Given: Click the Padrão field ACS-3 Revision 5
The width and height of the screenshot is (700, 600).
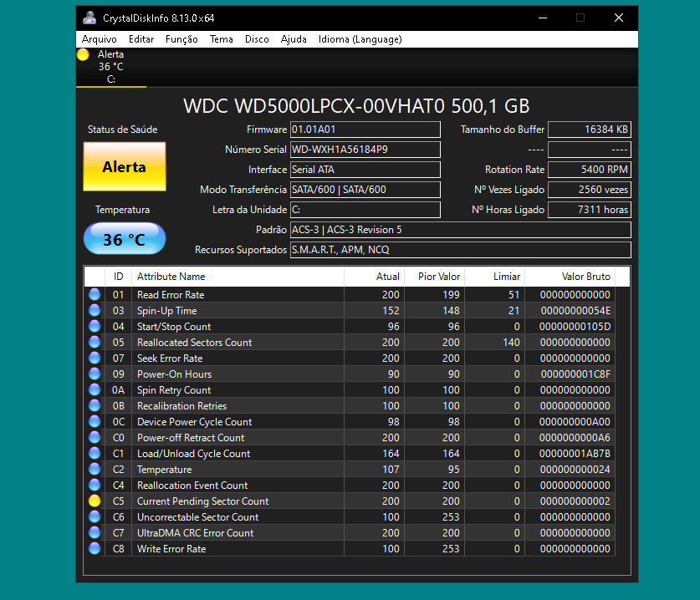Looking at the screenshot, I should tap(461, 230).
